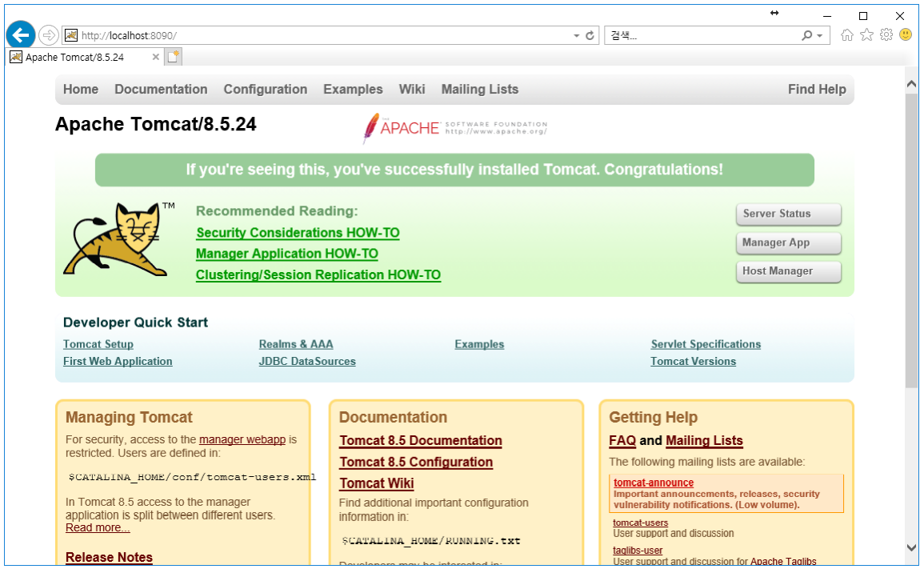Screen dimensions: 924x569
Task: Open the Release Notes link
Action: [x=109, y=557]
